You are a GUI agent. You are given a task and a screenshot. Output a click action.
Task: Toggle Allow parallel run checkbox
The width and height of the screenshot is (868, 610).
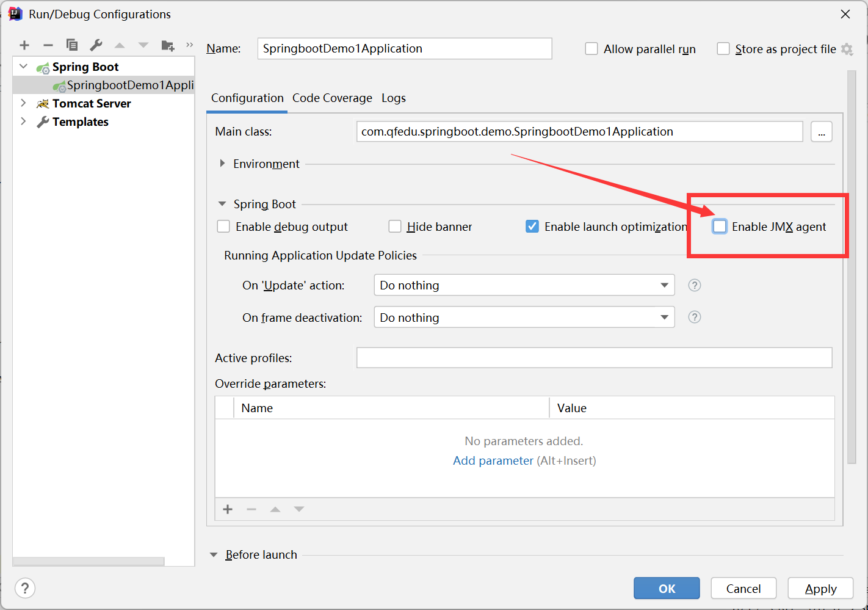[591, 49]
